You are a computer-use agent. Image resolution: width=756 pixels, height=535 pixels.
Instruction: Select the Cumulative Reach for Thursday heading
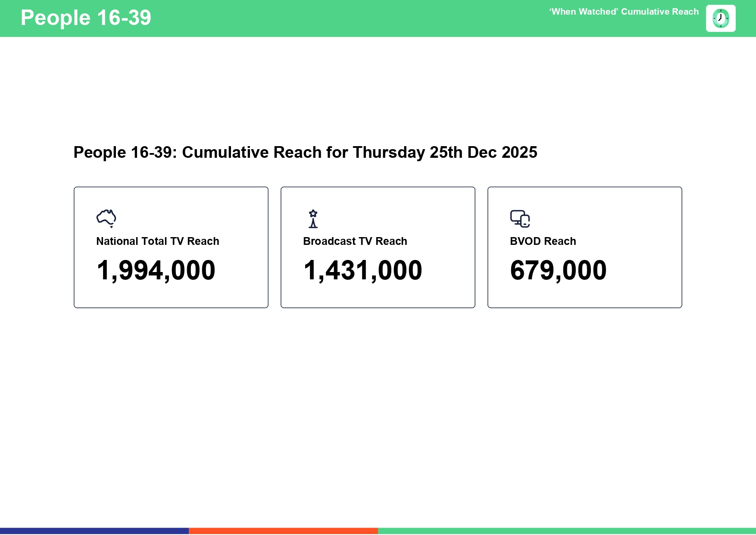[305, 153]
